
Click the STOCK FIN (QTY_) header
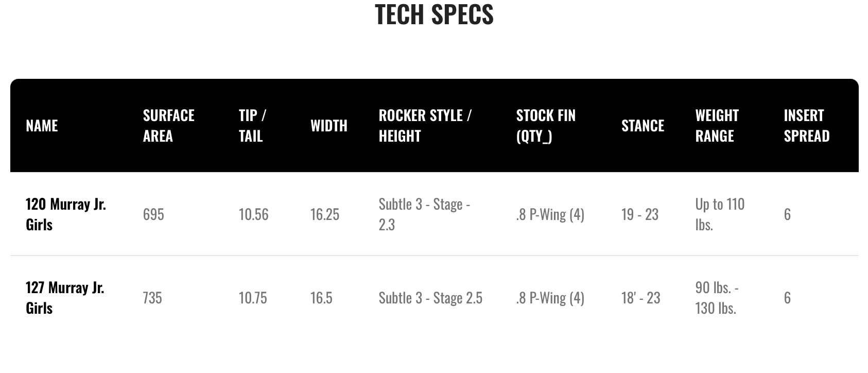tap(546, 126)
